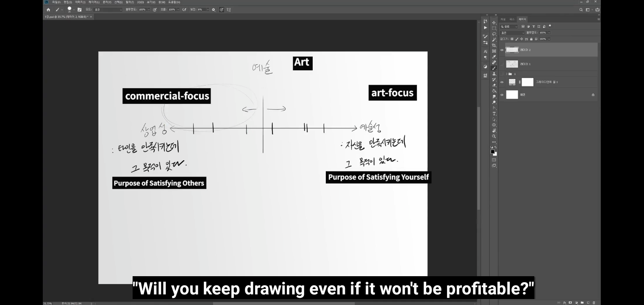
Task: Open the 이미지(I) menu
Action: [80, 2]
